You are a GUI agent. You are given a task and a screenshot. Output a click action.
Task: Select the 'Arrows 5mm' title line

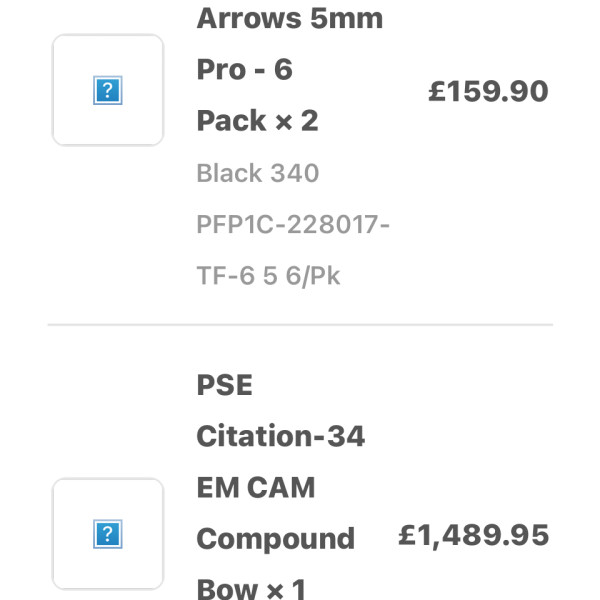290,18
